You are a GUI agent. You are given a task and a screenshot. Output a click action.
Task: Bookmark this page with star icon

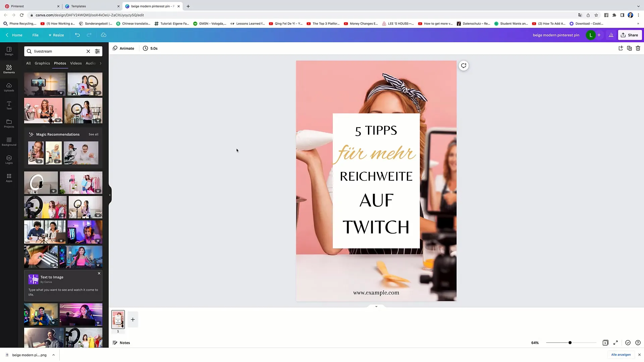(x=596, y=15)
